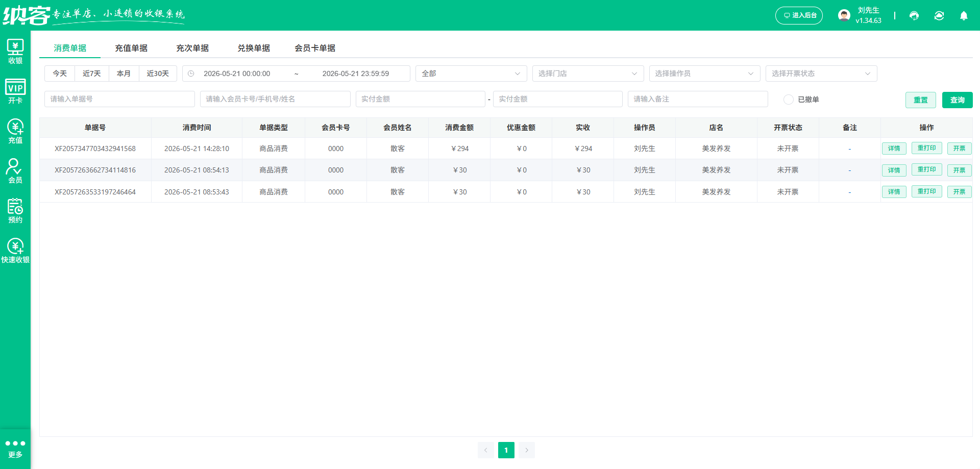Click version label v1.34.63

coord(869,21)
